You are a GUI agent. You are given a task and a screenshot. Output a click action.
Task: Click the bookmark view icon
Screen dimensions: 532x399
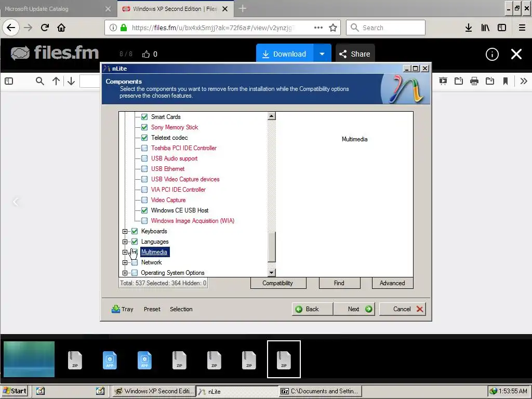pyautogui.click(x=505, y=81)
